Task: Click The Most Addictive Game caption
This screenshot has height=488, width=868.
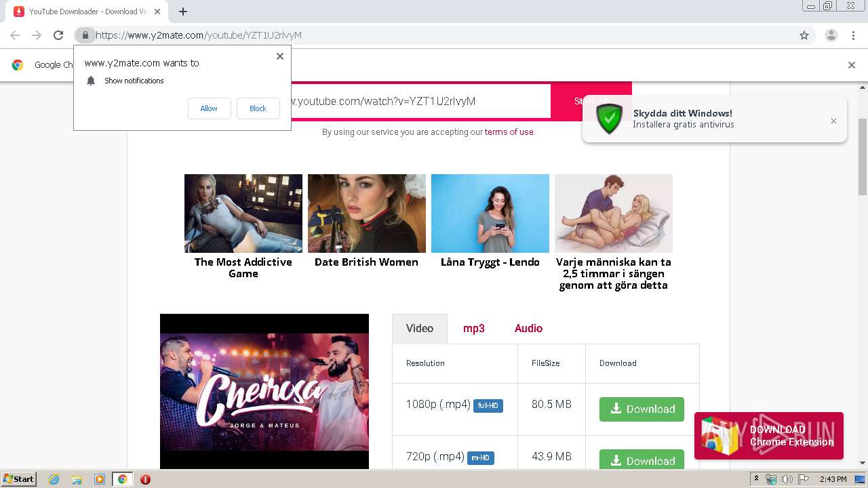Action: pos(243,268)
